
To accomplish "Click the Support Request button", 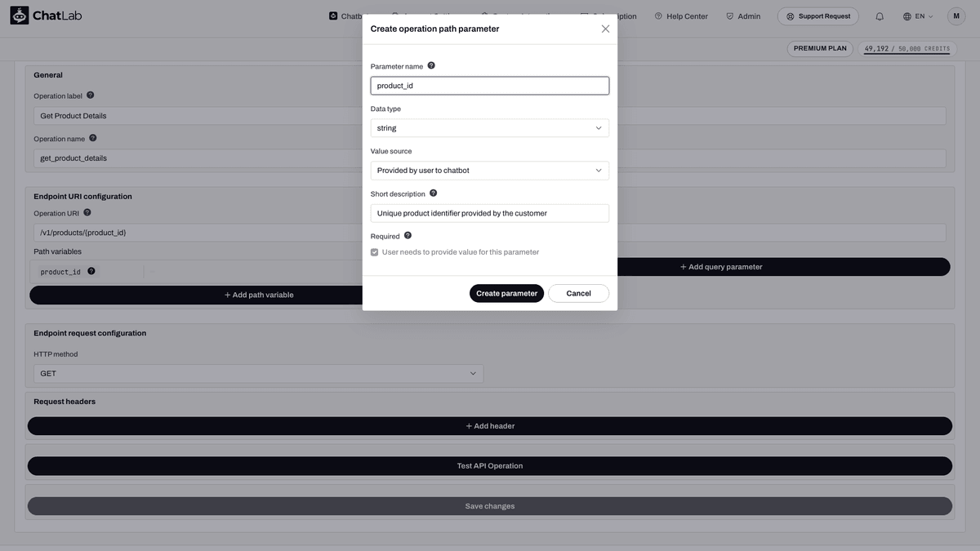I will pyautogui.click(x=817, y=16).
